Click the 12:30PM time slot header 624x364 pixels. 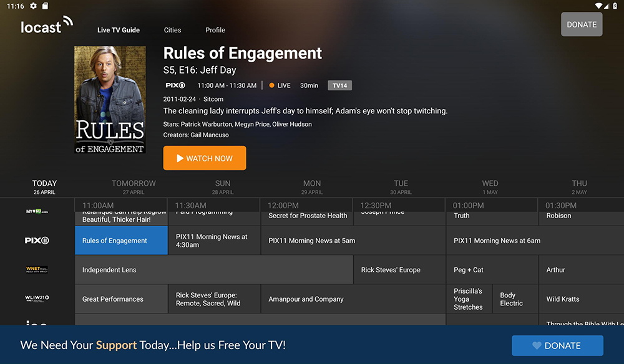point(376,206)
